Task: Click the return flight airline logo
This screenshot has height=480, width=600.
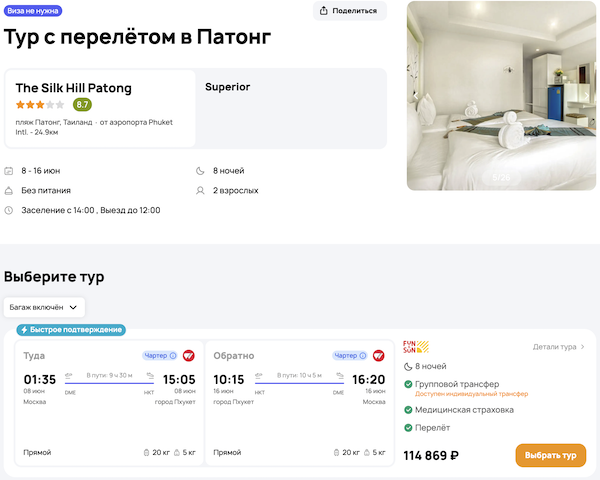Action: click(x=378, y=355)
